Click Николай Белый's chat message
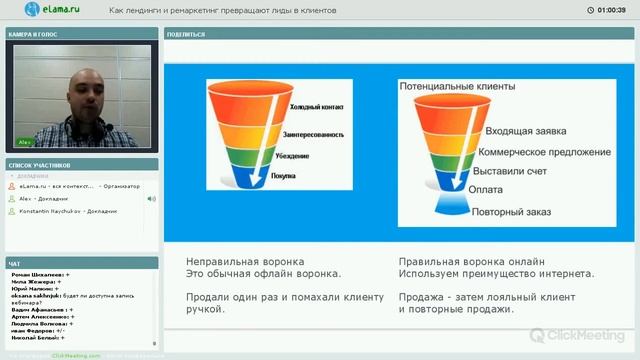640x360 pixels. point(38,338)
